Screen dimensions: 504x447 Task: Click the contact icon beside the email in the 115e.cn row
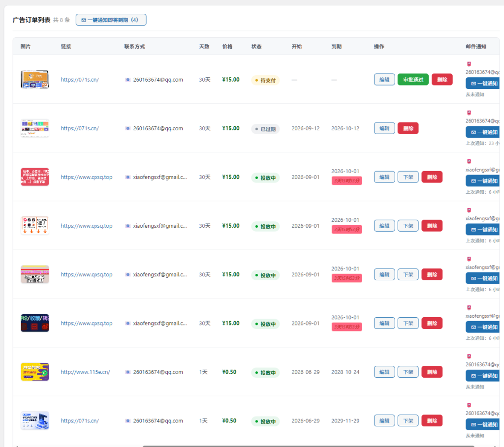click(127, 372)
